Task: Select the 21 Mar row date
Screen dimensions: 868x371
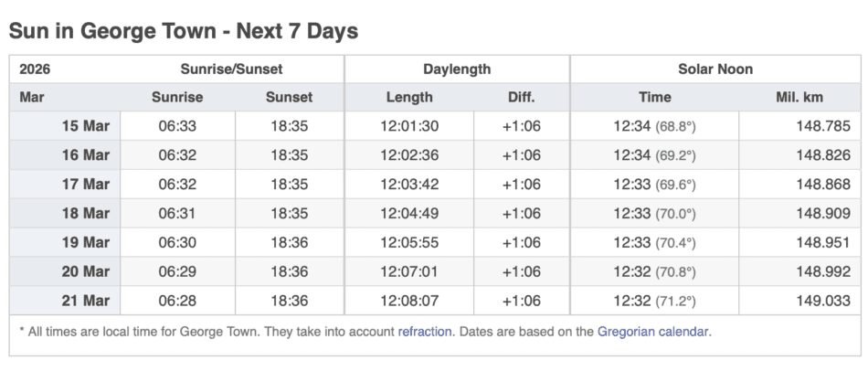Action: click(85, 302)
